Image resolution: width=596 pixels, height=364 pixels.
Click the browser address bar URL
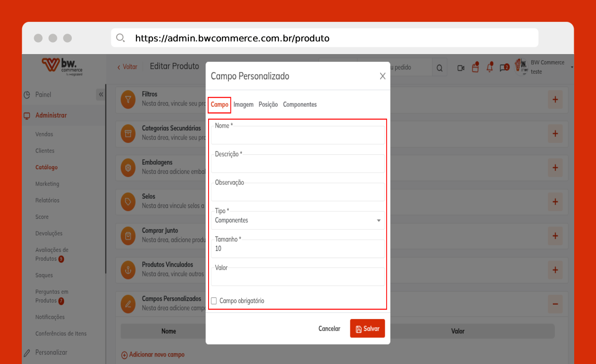click(232, 38)
